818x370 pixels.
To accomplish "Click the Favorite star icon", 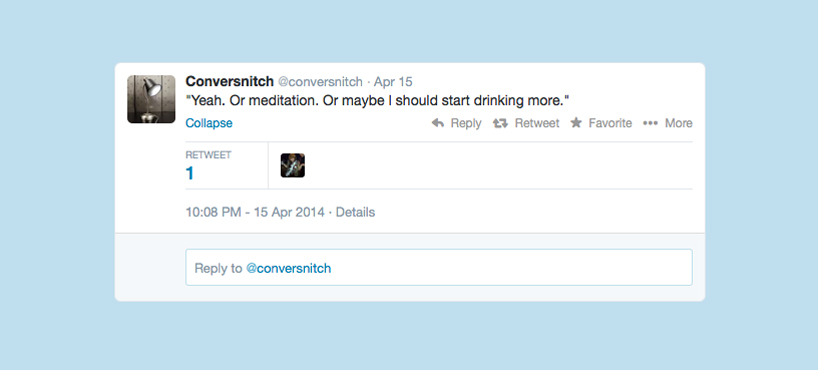I will [x=576, y=123].
